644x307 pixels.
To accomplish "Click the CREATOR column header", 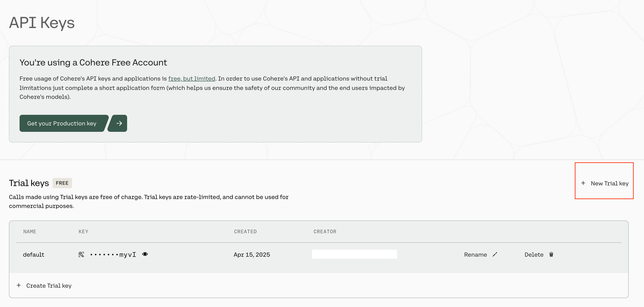I will 325,232.
